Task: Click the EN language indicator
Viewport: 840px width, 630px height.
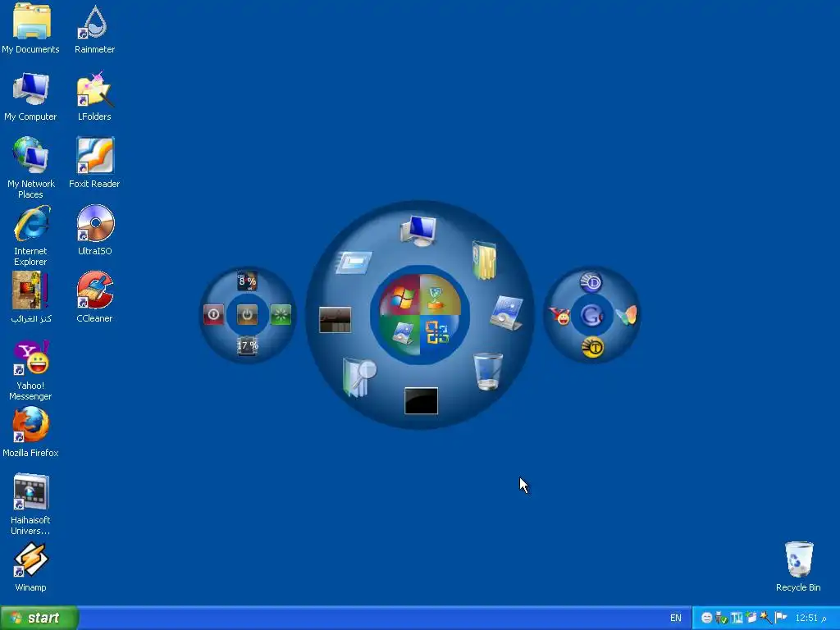Action: (x=676, y=619)
